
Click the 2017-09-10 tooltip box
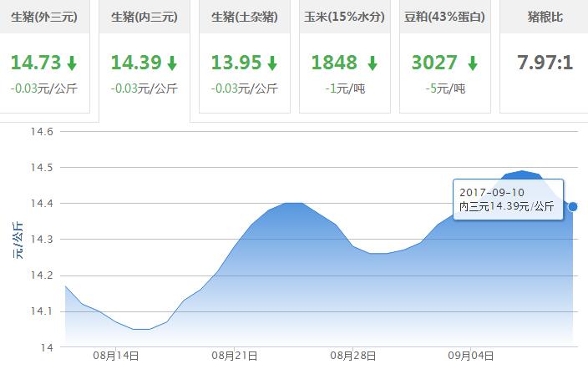click(508, 200)
